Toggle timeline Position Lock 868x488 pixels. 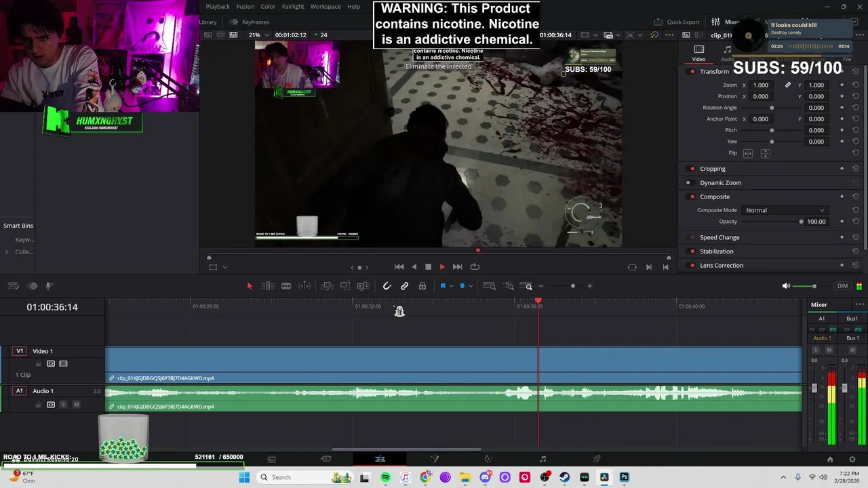pyautogui.click(x=422, y=286)
